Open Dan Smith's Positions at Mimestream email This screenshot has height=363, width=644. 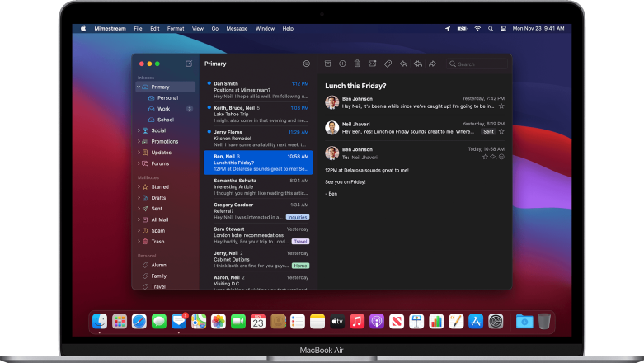pos(258,90)
